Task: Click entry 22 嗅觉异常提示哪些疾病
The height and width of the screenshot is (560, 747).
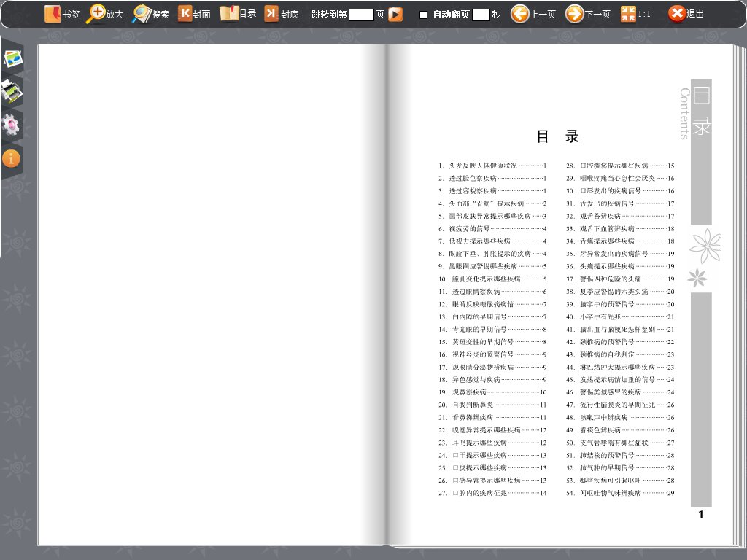Action: coord(492,430)
